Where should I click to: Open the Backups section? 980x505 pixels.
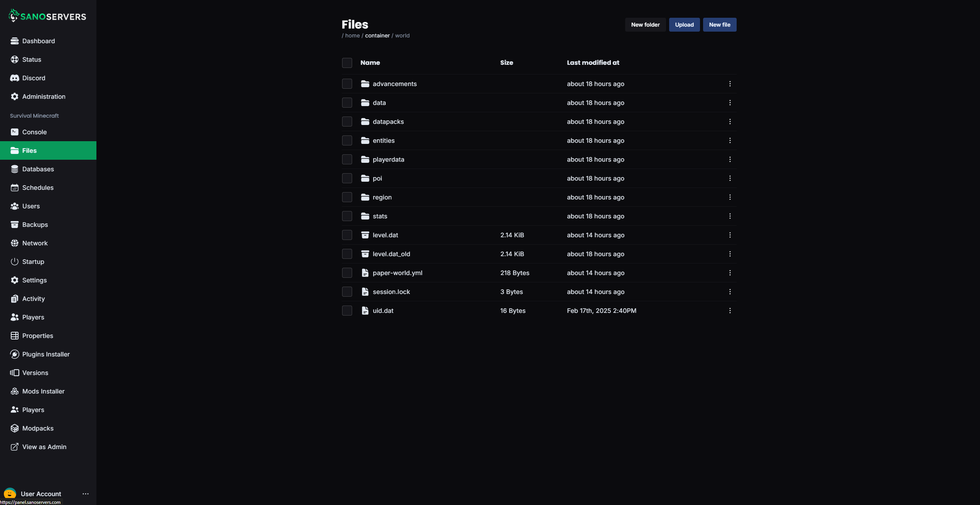coord(35,225)
